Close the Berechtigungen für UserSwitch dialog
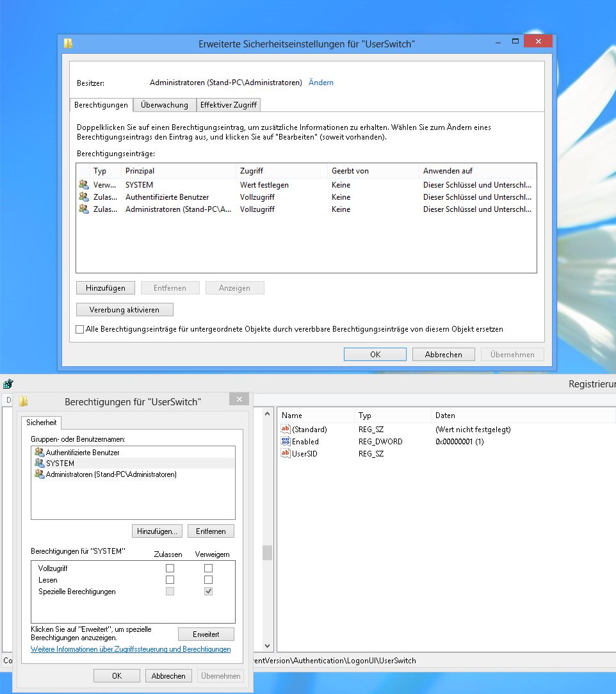616x694 pixels. click(x=239, y=399)
